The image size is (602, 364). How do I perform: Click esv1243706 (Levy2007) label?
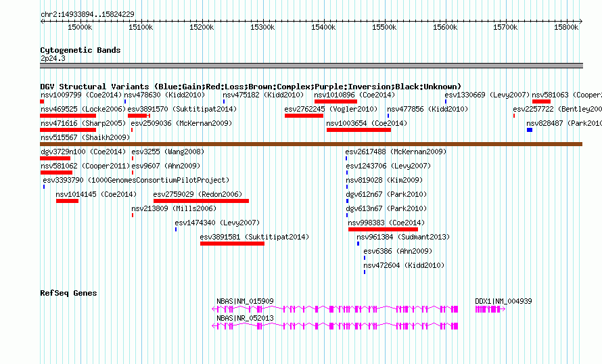388,166
